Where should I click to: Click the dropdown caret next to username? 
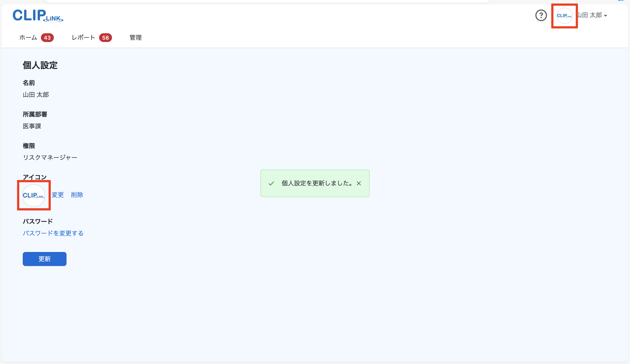(x=605, y=16)
